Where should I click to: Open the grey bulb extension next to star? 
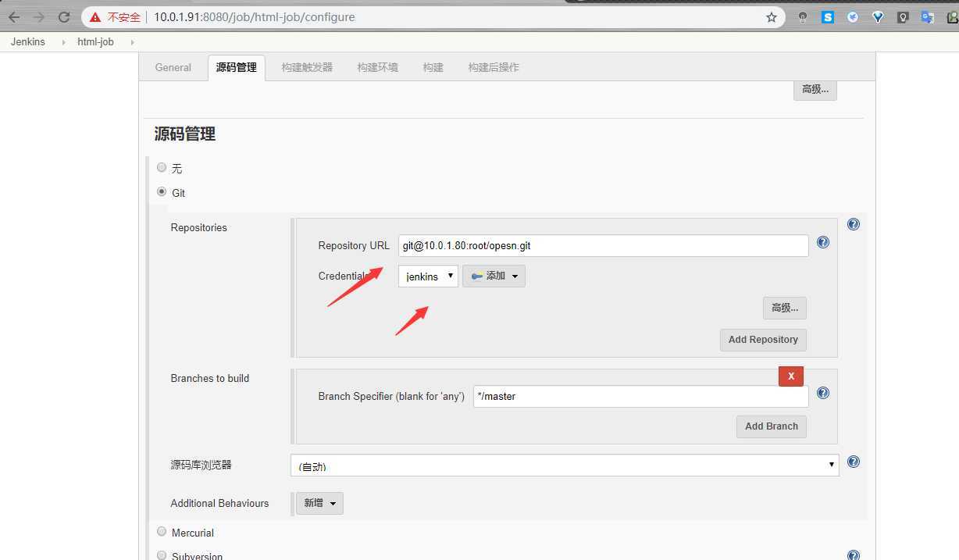tap(803, 17)
